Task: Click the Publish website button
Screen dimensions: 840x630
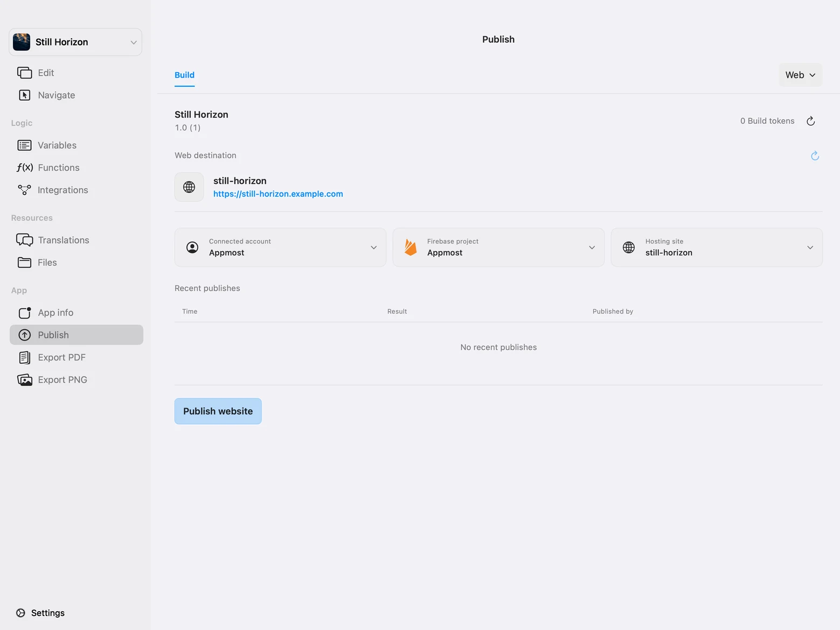Action: point(218,411)
